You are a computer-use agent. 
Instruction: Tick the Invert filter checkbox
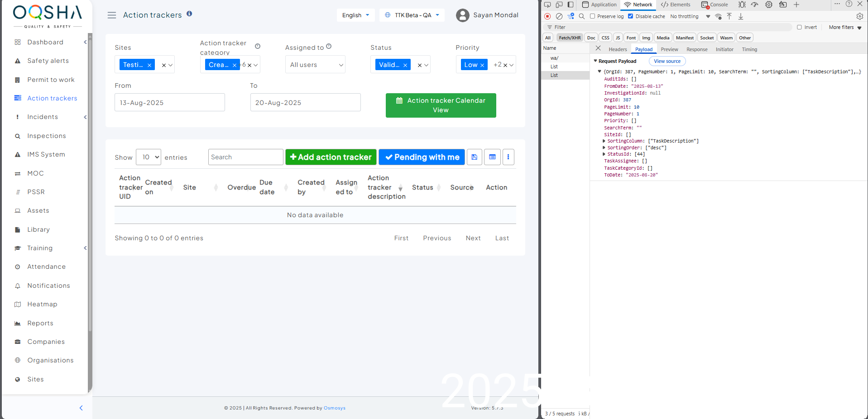[799, 27]
